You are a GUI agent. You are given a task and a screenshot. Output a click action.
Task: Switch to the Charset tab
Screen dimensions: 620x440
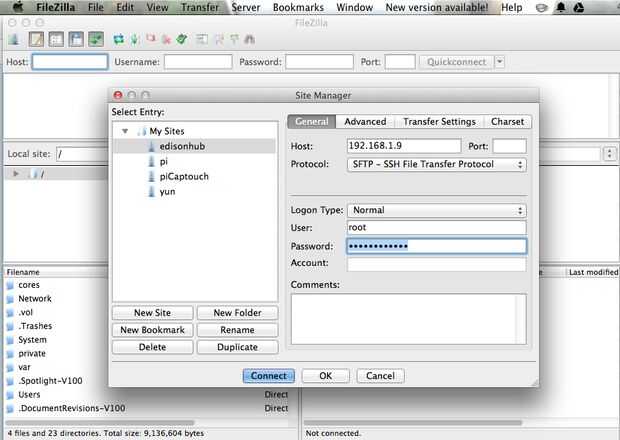507,122
